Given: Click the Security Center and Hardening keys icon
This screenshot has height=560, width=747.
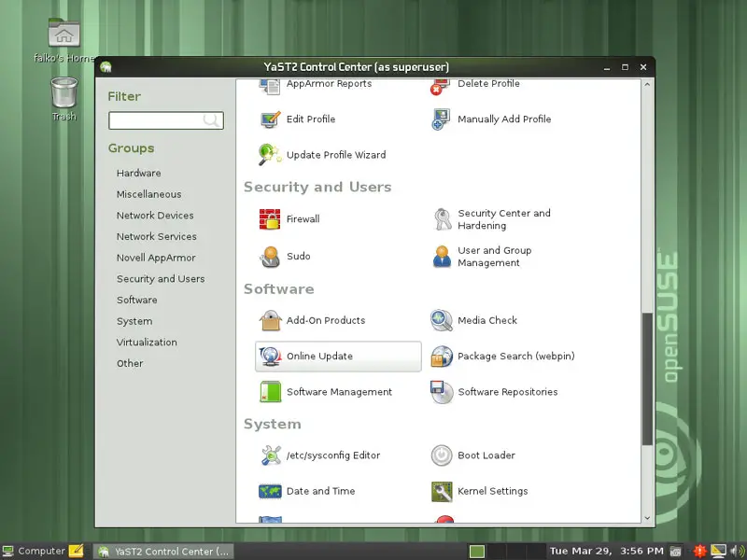Looking at the screenshot, I should coord(442,219).
